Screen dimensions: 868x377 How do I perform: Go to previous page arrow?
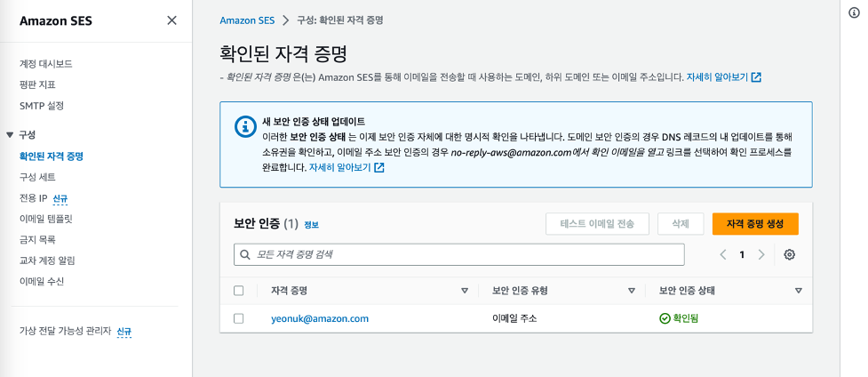point(723,254)
